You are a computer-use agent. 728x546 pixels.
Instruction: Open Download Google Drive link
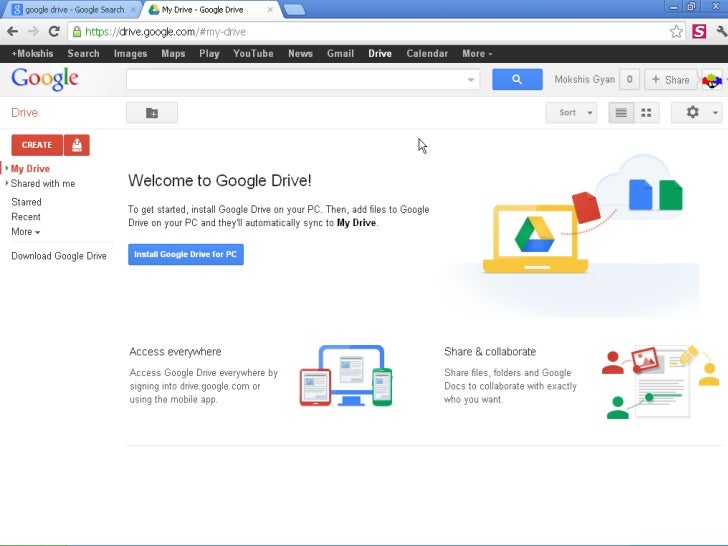point(59,256)
